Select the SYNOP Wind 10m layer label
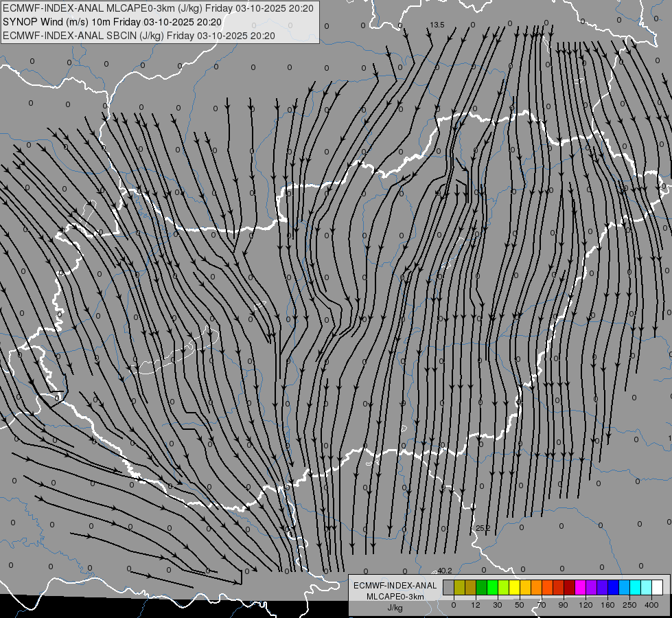The image size is (672, 618). click(112, 22)
